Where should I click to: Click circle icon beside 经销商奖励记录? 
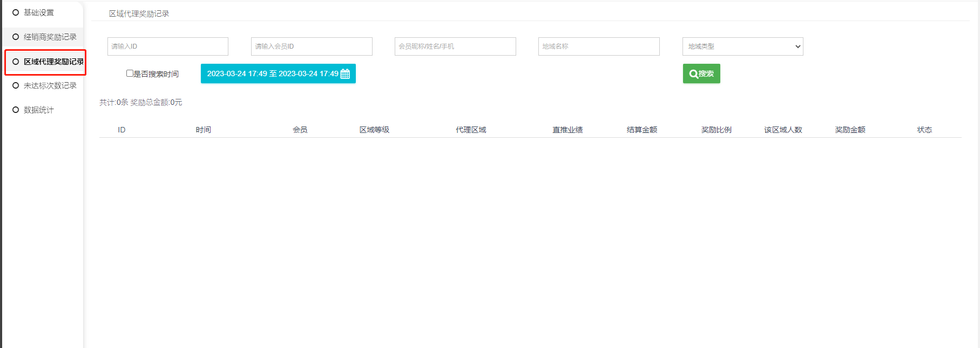[x=16, y=37]
